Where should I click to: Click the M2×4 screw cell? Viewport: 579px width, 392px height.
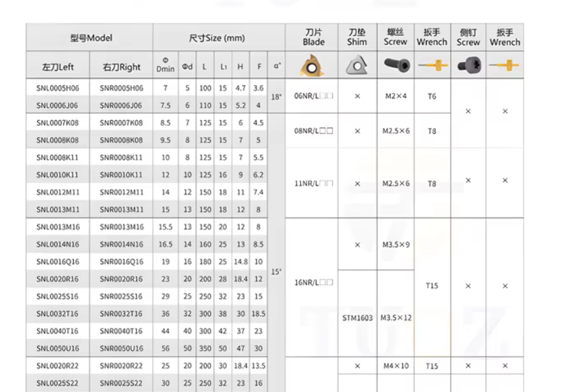(396, 96)
